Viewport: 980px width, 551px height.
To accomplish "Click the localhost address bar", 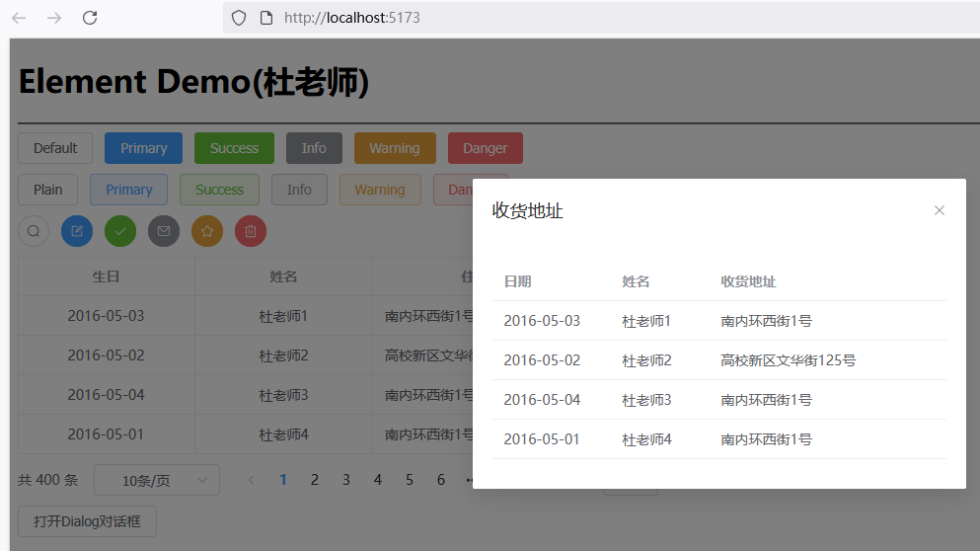I will [592, 18].
